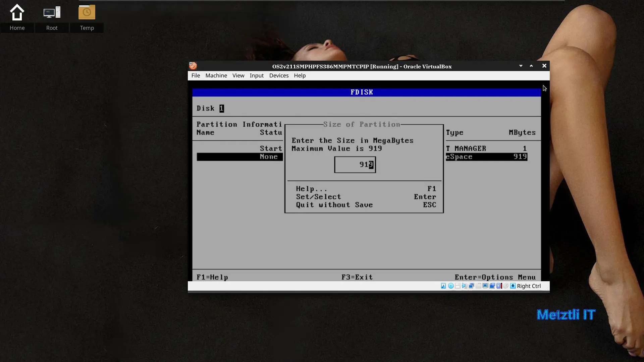The width and height of the screenshot is (644, 362).
Task: Select the highlighted eSpace 919 partition row
Action: click(x=486, y=157)
